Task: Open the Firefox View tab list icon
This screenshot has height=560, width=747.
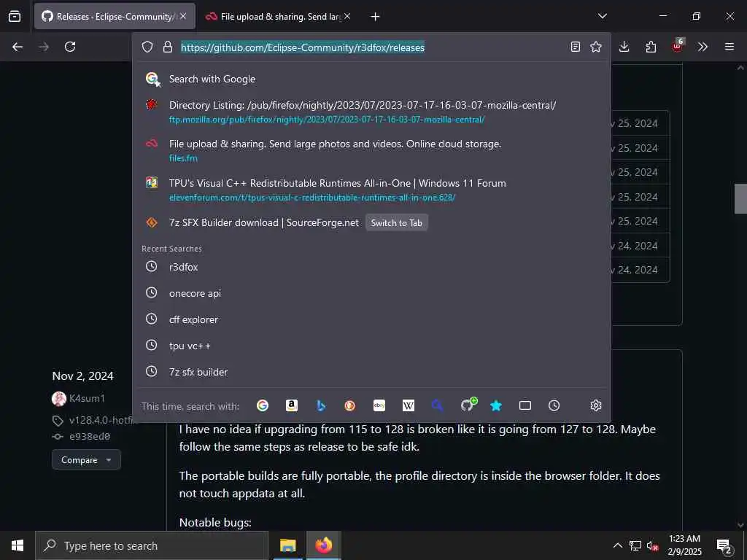Action: [15, 16]
